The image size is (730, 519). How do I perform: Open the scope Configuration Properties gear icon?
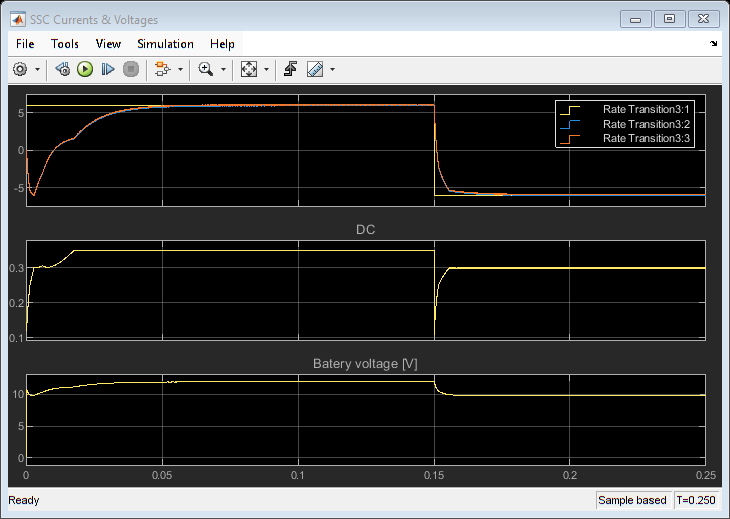pos(19,69)
